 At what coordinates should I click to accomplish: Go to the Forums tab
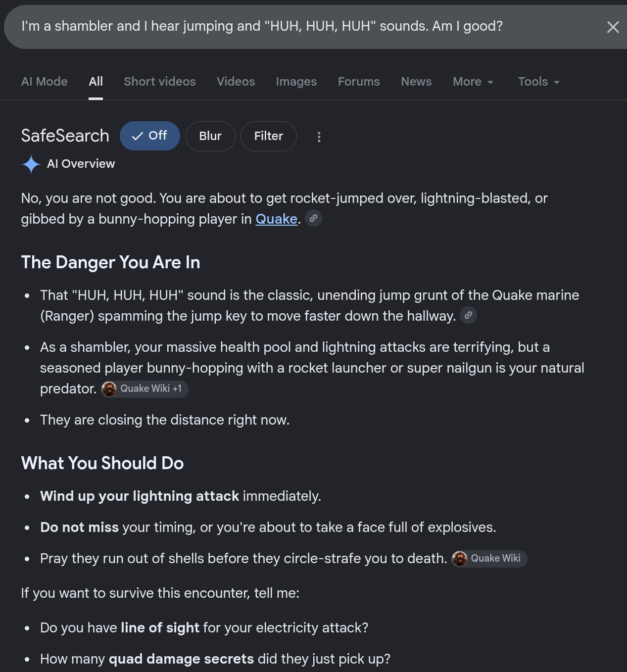point(359,82)
